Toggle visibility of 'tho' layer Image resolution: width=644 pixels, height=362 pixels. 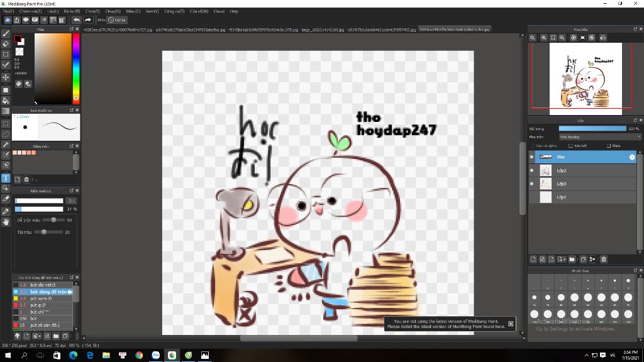531,156
